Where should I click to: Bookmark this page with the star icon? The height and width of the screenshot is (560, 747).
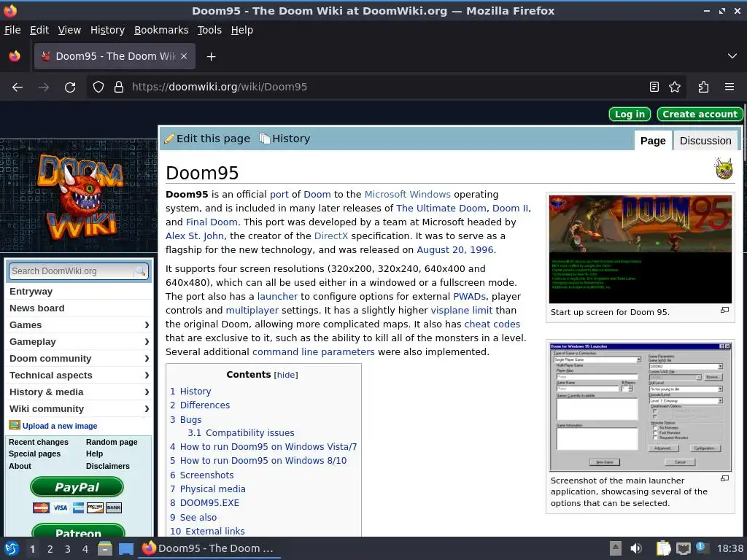point(675,87)
